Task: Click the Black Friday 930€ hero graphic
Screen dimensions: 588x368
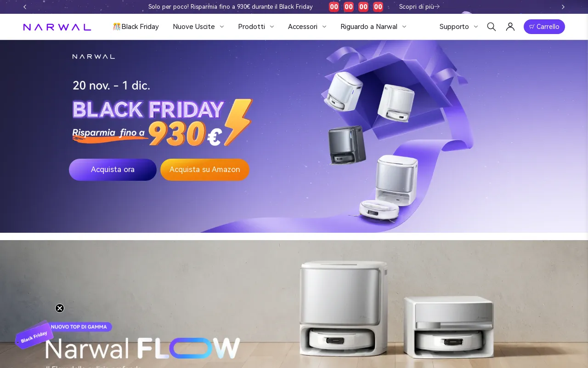Action: 163,123
